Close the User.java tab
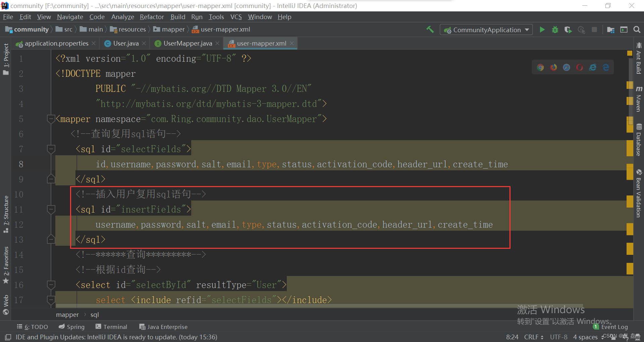The image size is (644, 342). [144, 44]
